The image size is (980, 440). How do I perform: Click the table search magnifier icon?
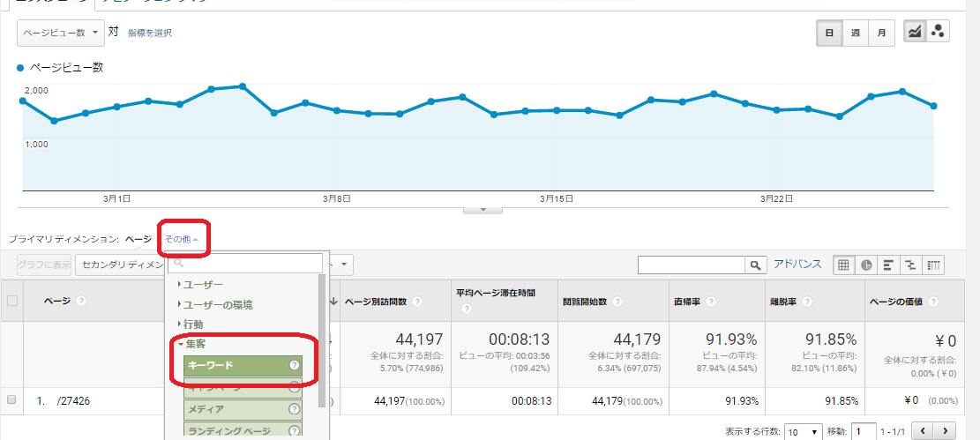[x=756, y=265]
